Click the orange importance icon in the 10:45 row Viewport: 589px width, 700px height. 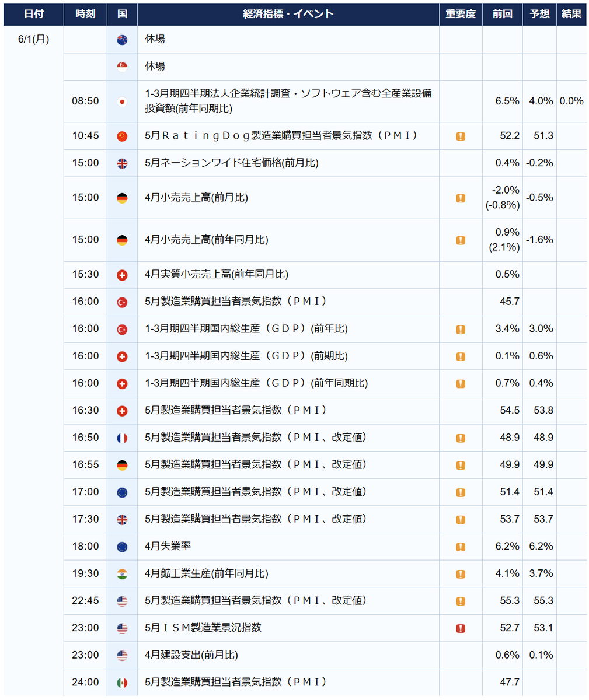(461, 136)
